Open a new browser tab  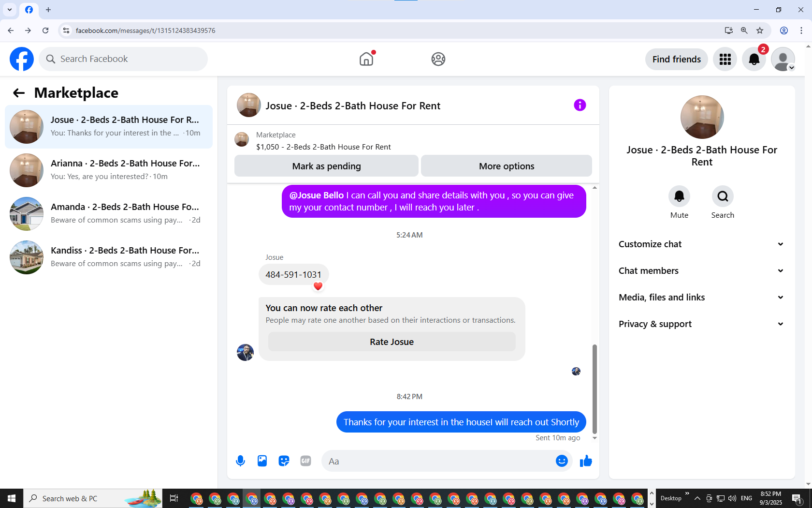[48, 10]
